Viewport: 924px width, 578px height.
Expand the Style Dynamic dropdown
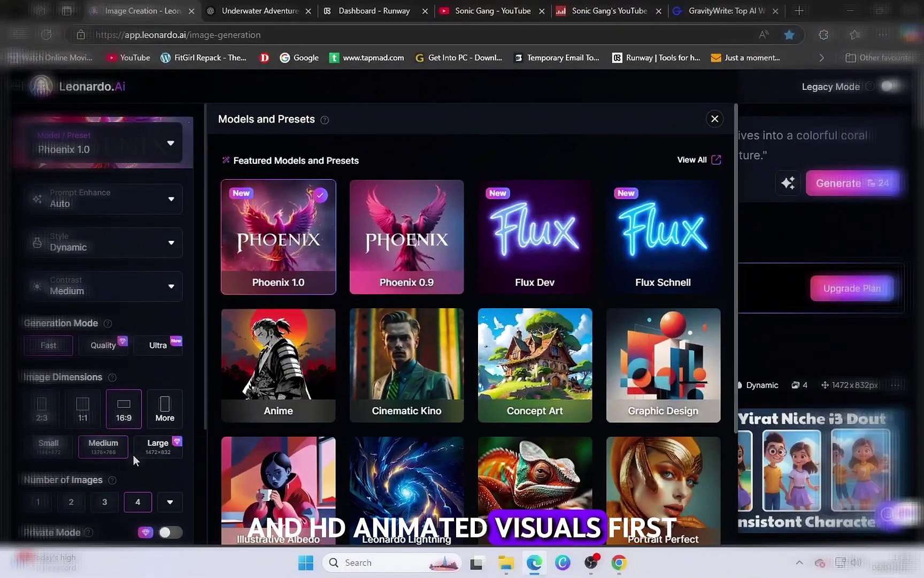[x=171, y=242]
